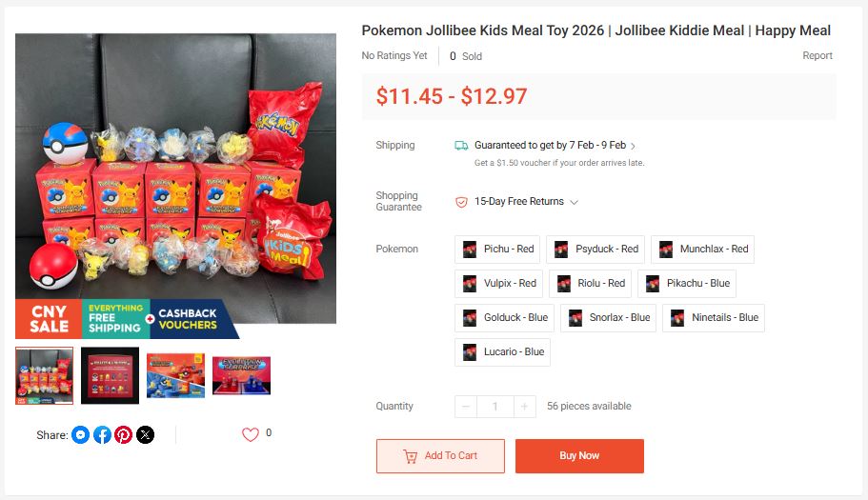Viewport: 868px width, 500px height.
Task: Click Buy Now button
Action: (x=579, y=456)
